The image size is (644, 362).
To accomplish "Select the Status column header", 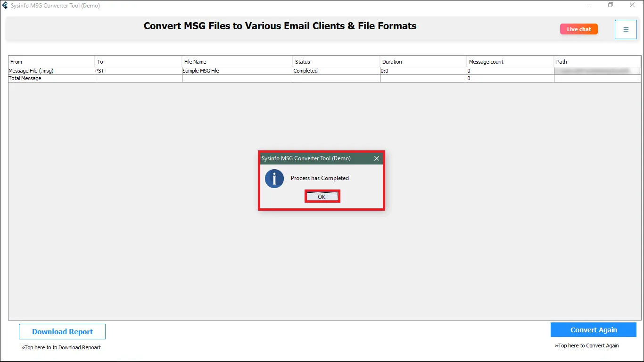I will click(337, 62).
